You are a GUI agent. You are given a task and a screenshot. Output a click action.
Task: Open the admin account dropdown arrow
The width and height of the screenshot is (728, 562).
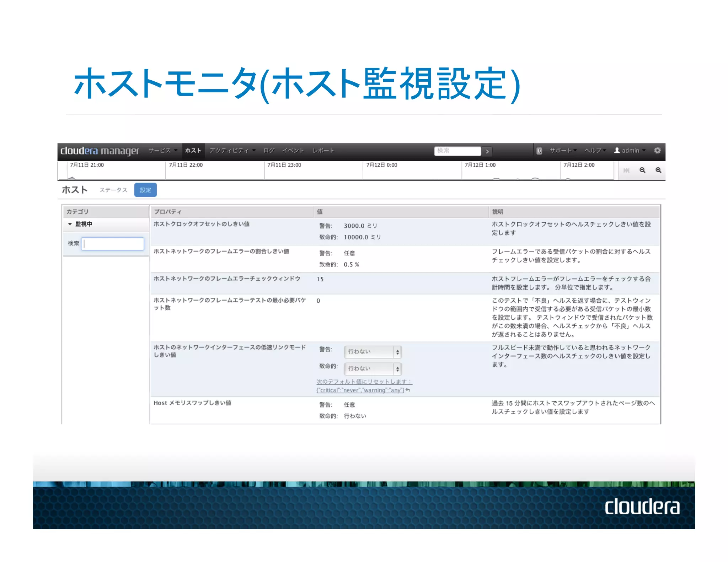[x=644, y=150]
